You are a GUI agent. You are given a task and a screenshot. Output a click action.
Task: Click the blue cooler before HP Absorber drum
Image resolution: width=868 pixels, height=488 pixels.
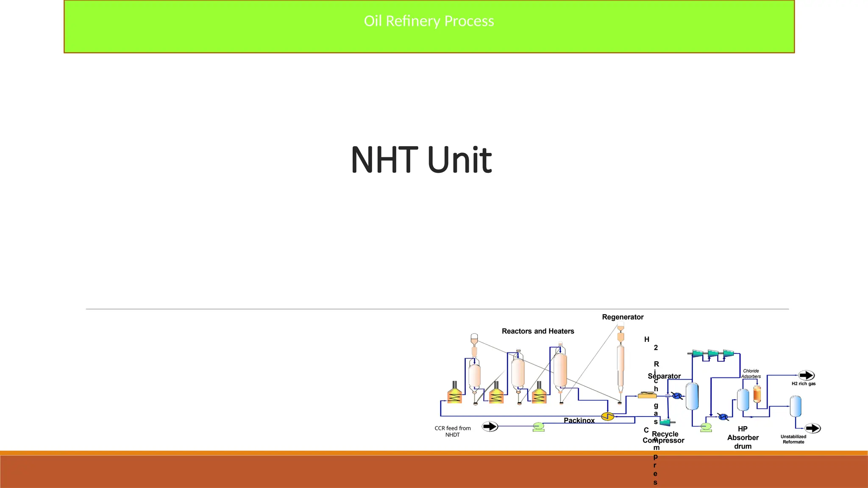(x=723, y=417)
